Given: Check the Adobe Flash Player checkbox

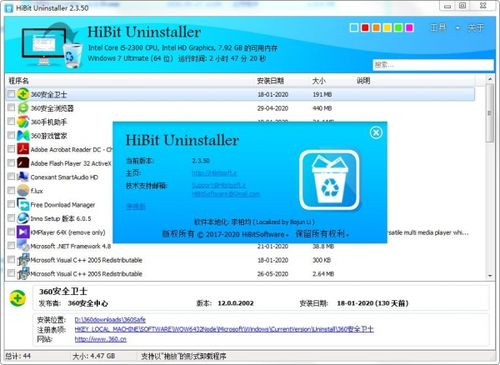Looking at the screenshot, I should [x=11, y=163].
